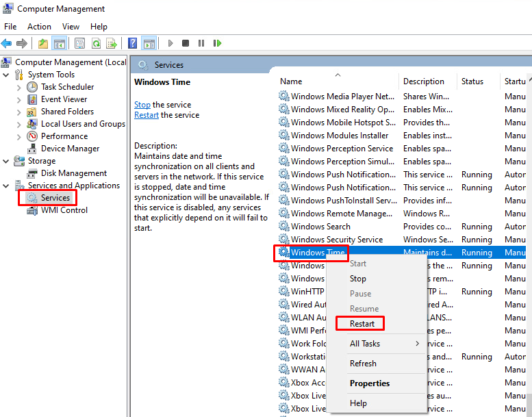Click the Export List toolbar icon

click(x=112, y=43)
